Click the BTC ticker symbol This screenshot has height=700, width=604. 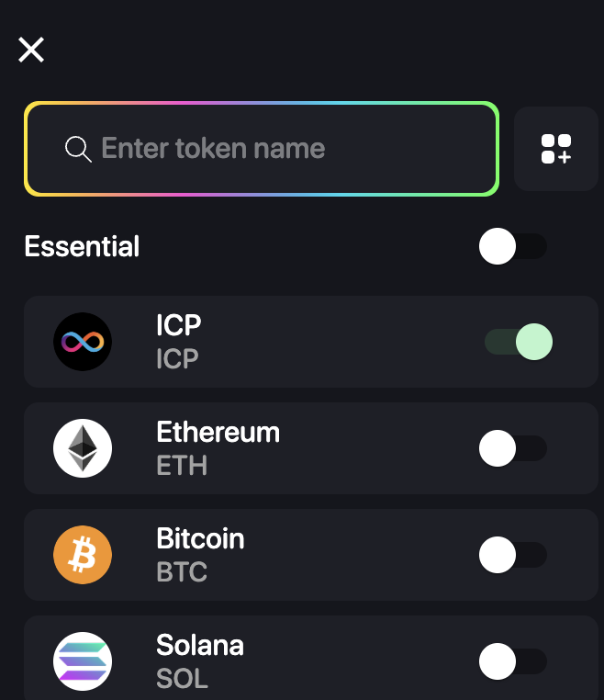click(182, 572)
